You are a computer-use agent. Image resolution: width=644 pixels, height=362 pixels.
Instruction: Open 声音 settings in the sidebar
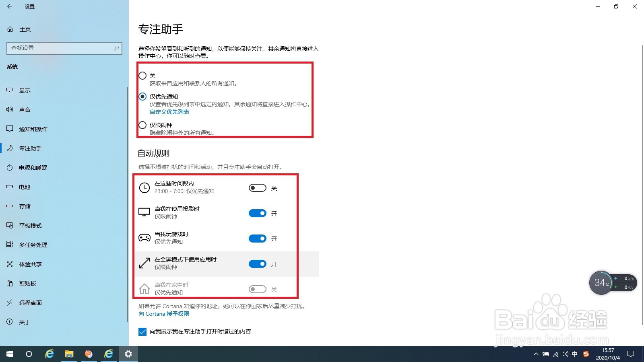click(x=25, y=109)
